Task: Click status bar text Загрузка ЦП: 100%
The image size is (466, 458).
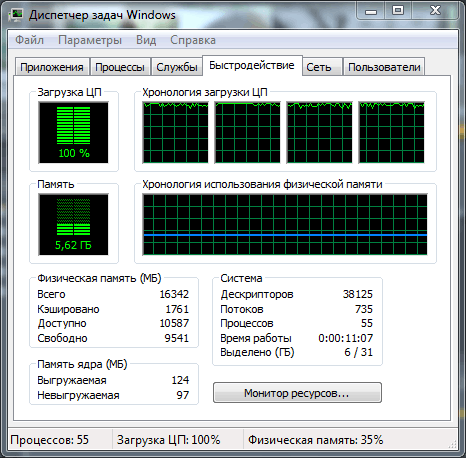Action: click(169, 440)
